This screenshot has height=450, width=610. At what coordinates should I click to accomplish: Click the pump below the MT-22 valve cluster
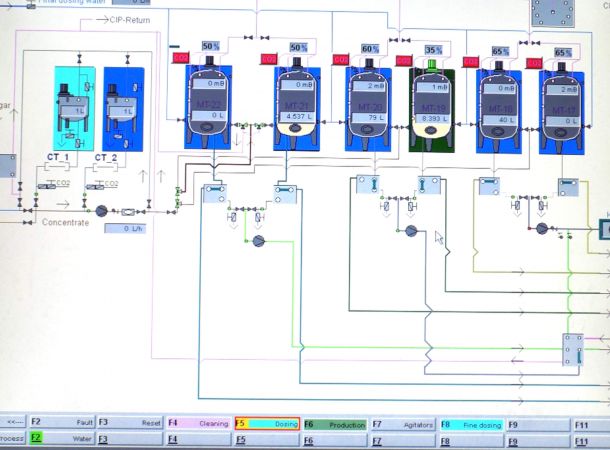click(x=258, y=241)
